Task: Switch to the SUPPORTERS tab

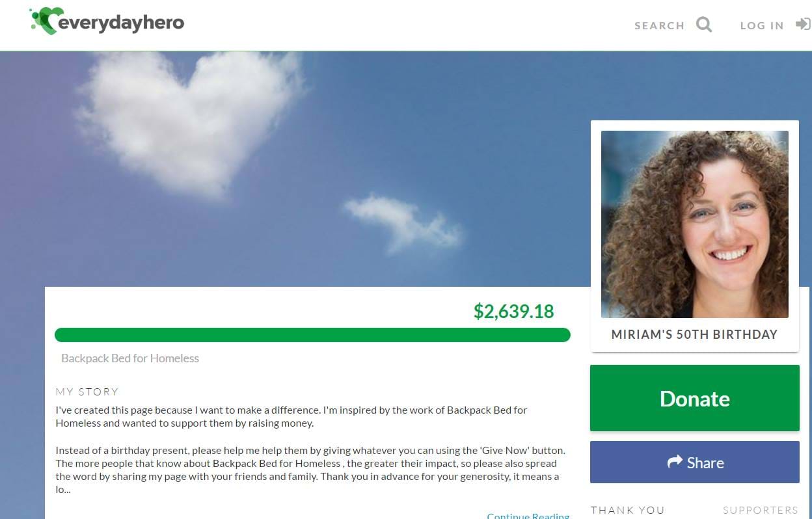Action: (760, 511)
